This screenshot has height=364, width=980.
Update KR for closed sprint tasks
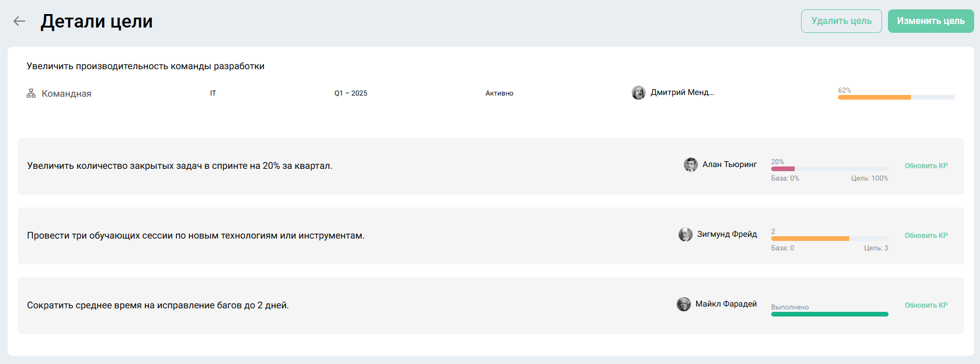(925, 166)
